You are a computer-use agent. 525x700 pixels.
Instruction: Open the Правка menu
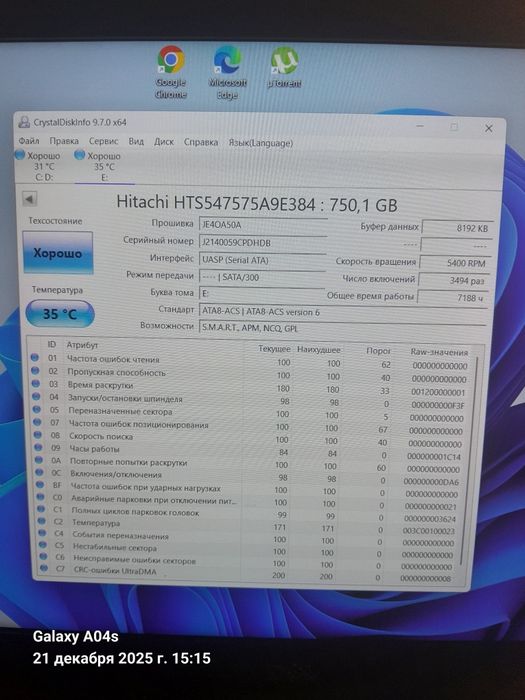pyautogui.click(x=64, y=141)
